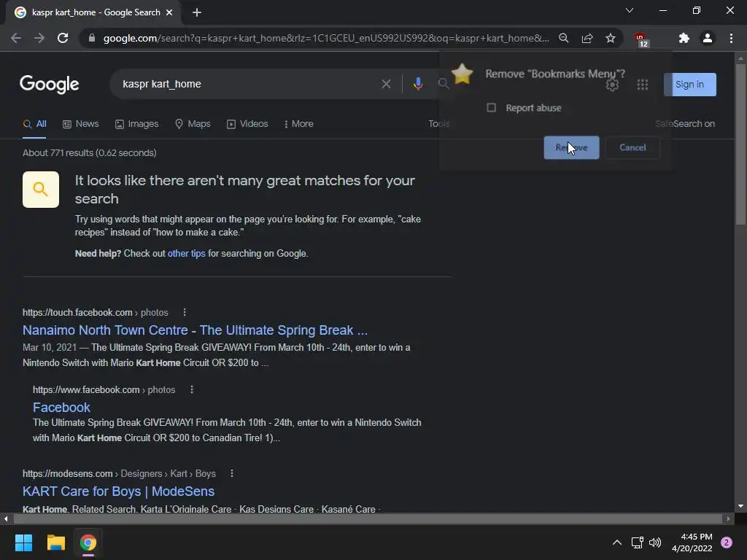Click the search magnifier button

[443, 84]
